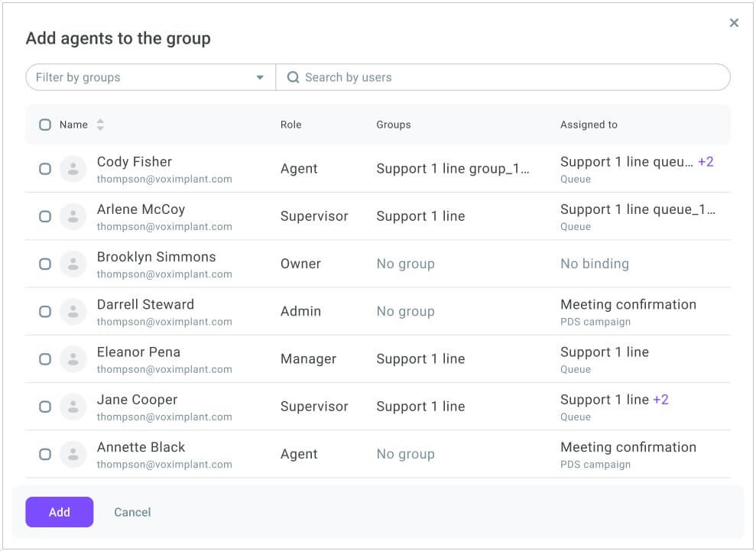Click the 'Add agents to the group' title
756x551 pixels.
(118, 38)
